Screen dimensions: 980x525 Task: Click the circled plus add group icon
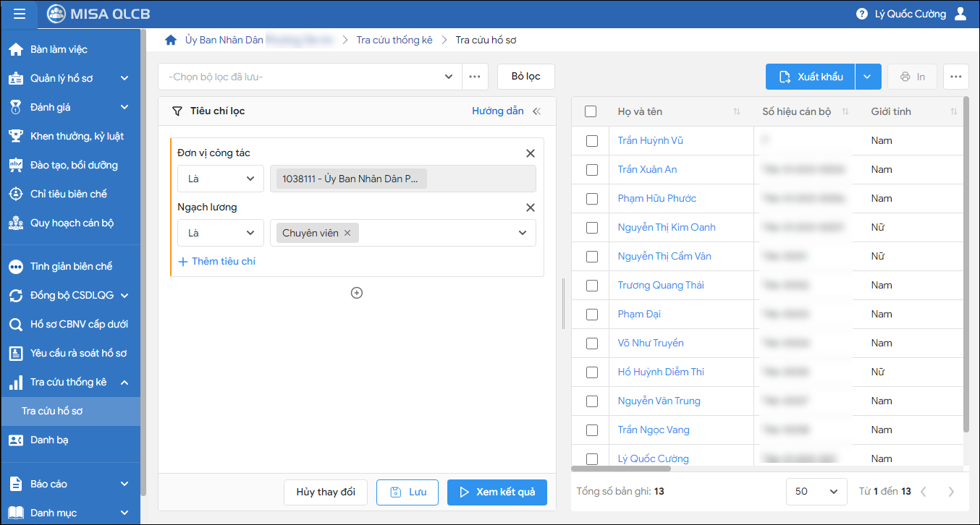(356, 293)
